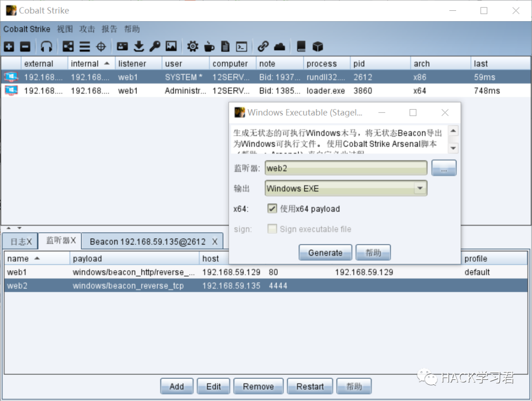Click 帮助 button in the executable dialog
The height and width of the screenshot is (401, 532).
373,252
